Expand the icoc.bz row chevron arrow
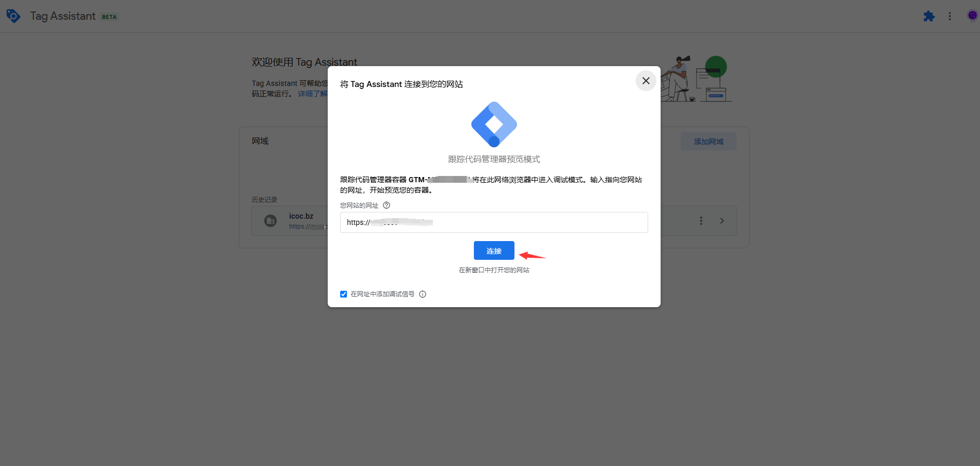The image size is (980, 466). tap(722, 221)
